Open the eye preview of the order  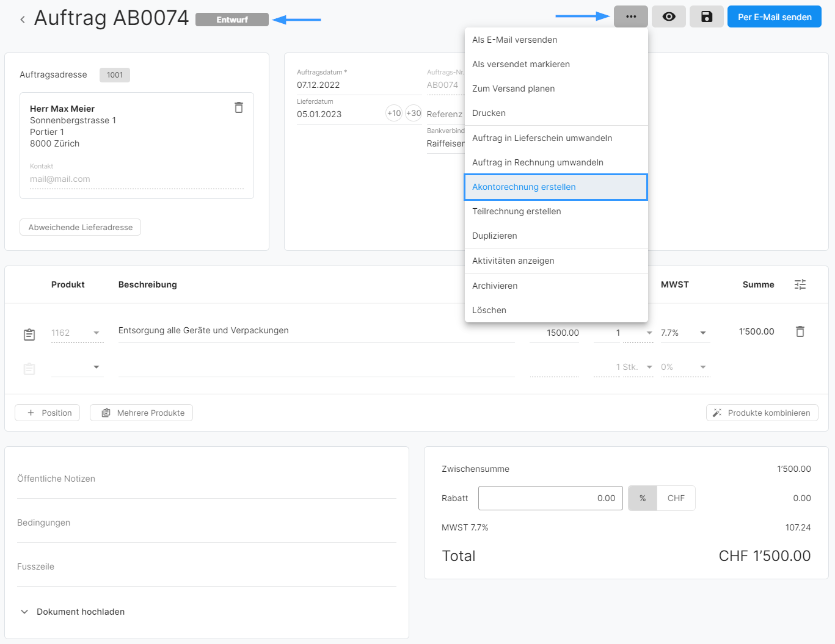(669, 16)
